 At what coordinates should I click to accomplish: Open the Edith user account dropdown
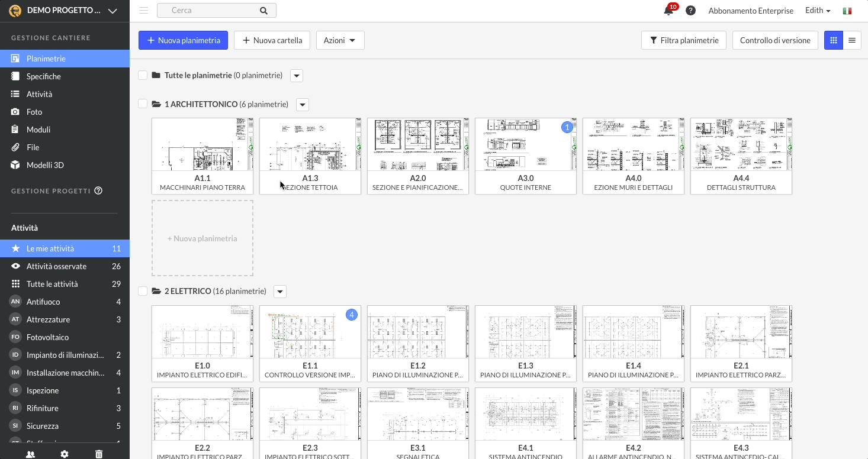817,10
